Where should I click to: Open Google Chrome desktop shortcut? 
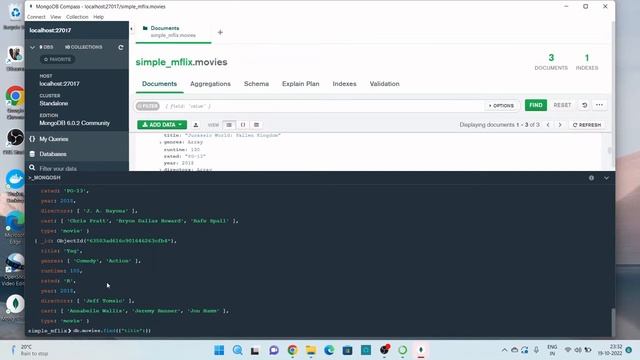pyautogui.click(x=15, y=102)
